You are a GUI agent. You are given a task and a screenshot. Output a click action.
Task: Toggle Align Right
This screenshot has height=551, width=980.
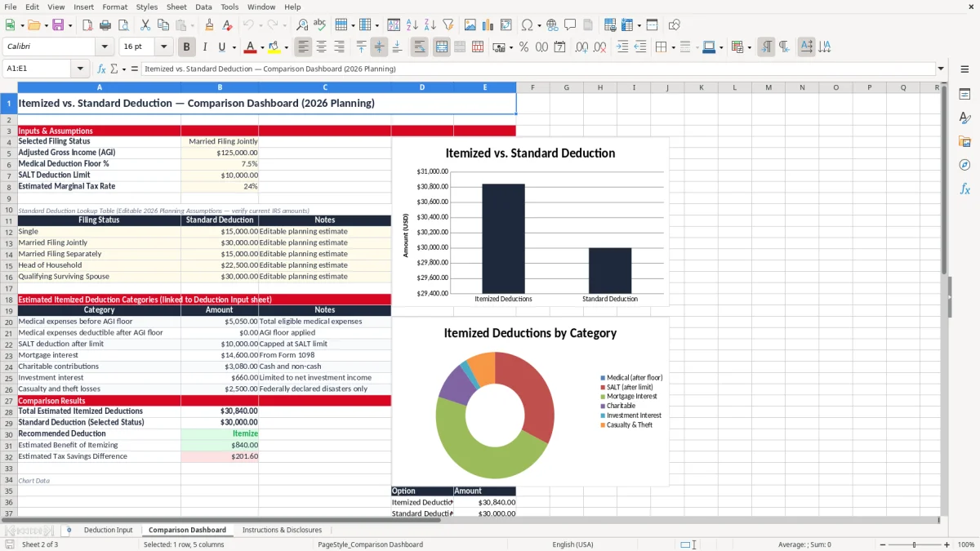tap(339, 47)
